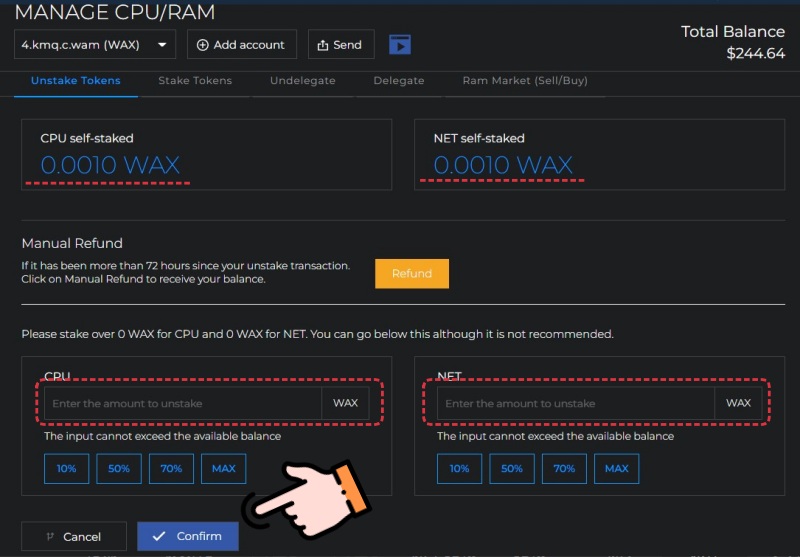Select MAX for CPU unstake
Viewport: 800px width, 557px height.
[223, 468]
